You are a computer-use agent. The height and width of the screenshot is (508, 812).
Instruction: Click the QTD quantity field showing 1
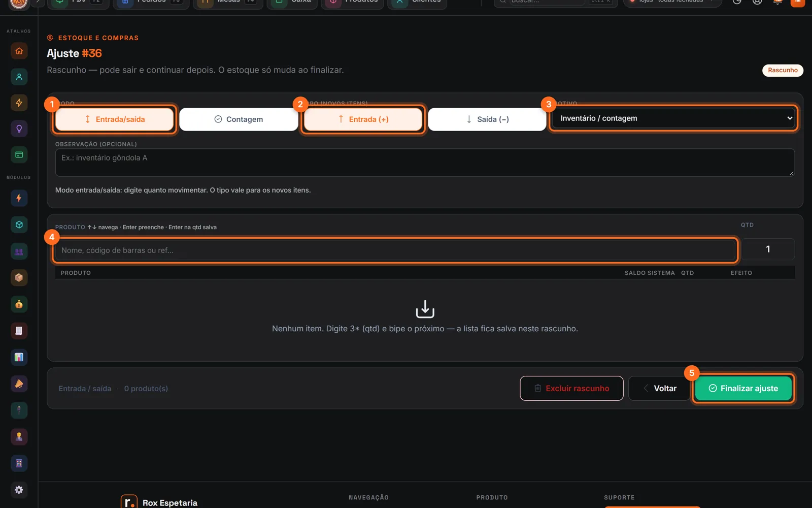pos(768,249)
